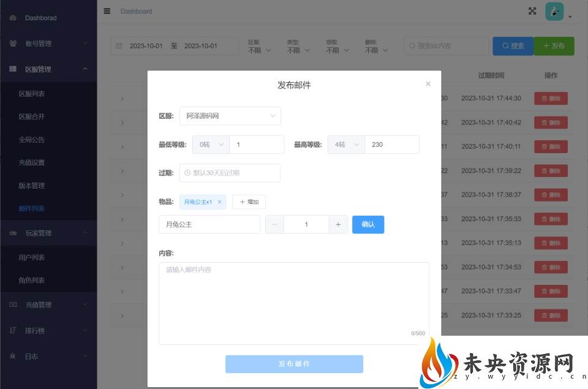Click the fullscreen toggle icon
This screenshot has width=588, height=389.
(532, 11)
